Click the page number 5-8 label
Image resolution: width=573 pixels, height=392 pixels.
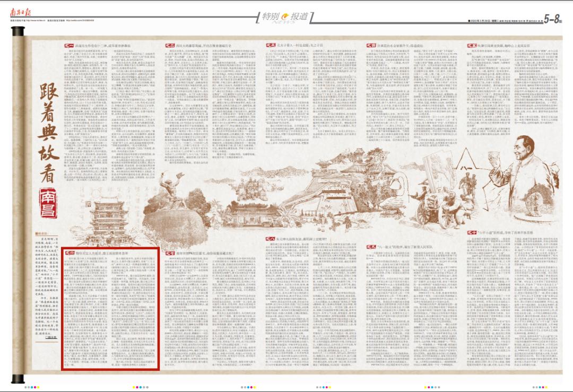(x=552, y=19)
